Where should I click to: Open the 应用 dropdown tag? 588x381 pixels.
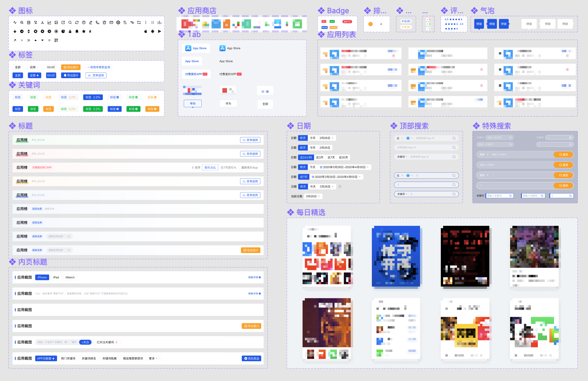35,67
